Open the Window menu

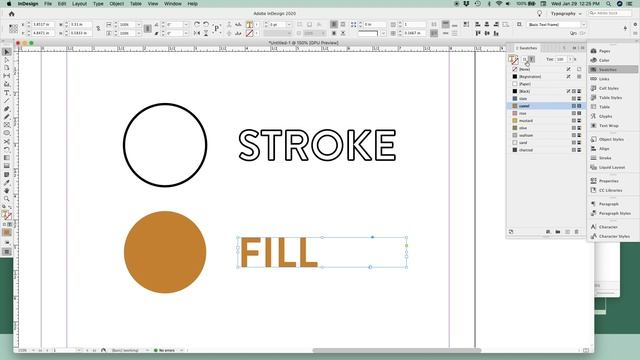(x=173, y=4)
